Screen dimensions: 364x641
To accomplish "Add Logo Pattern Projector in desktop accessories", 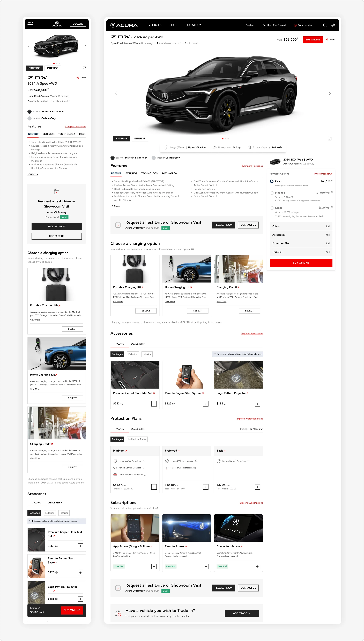I will 257,404.
